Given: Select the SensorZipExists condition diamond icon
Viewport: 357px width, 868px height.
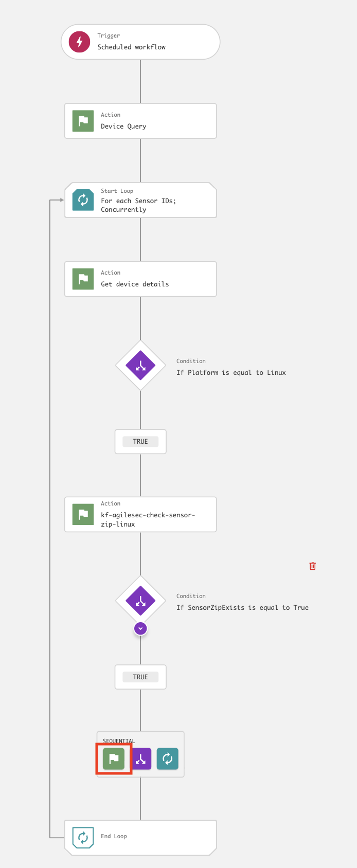Looking at the screenshot, I should click(140, 601).
